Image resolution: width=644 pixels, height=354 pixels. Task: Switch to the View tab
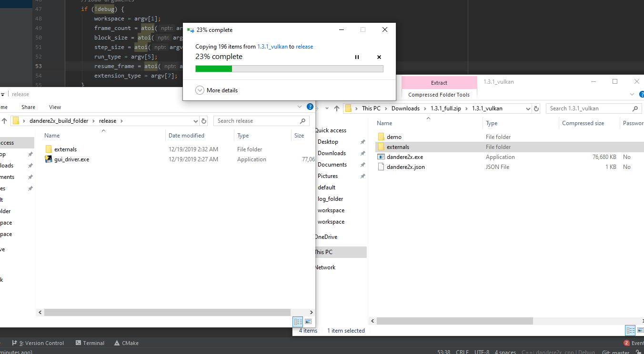[55, 107]
